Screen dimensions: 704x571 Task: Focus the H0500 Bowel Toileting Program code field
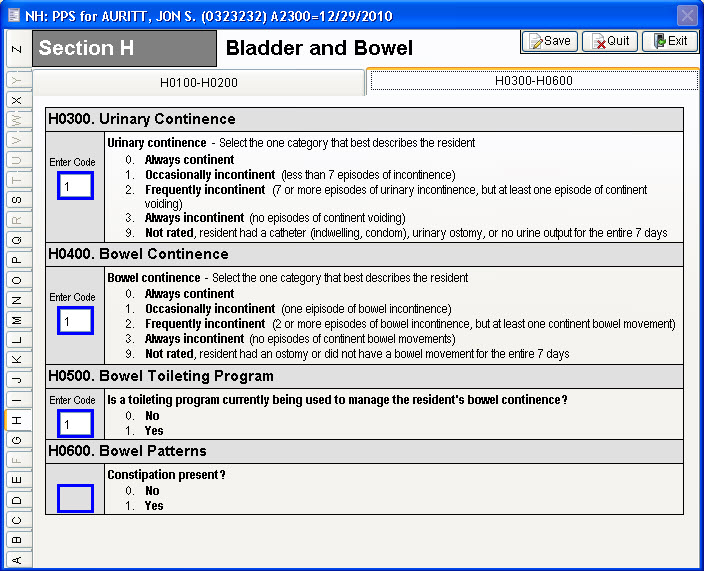pyautogui.click(x=75, y=423)
